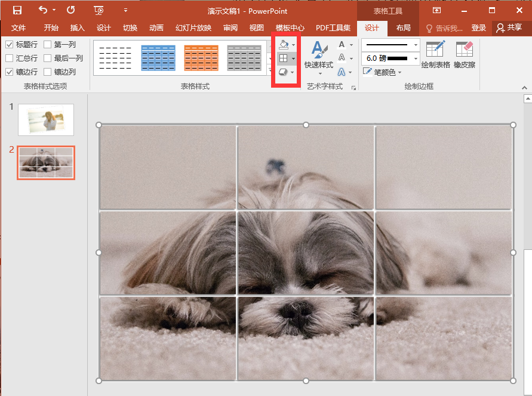Click scroll up arrow of slide pane
Image resolution: width=532 pixels, height=396 pixels.
click(528, 99)
